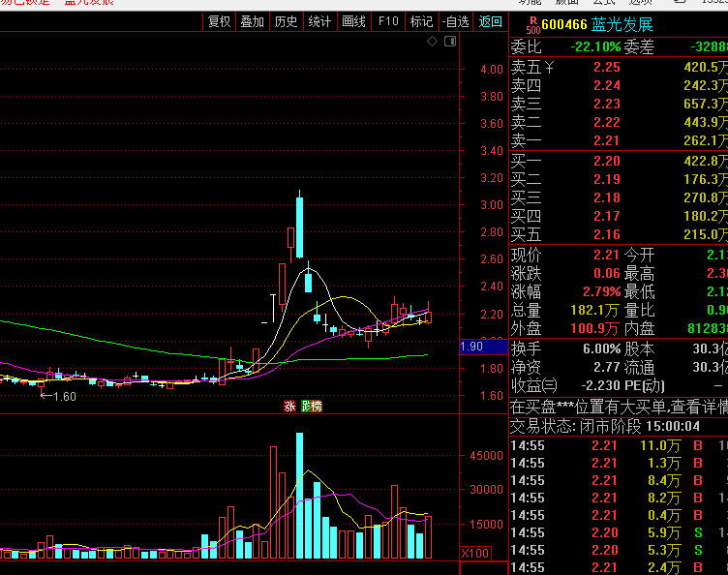The image size is (728, 575).
Task: Click the panel layout icon beside diamond
Action: (x=448, y=42)
